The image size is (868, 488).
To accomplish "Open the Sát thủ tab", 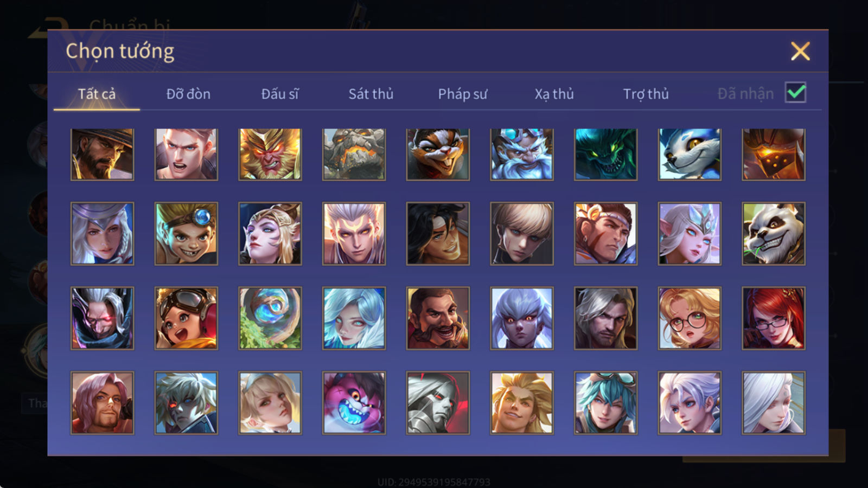I will pyautogui.click(x=371, y=94).
